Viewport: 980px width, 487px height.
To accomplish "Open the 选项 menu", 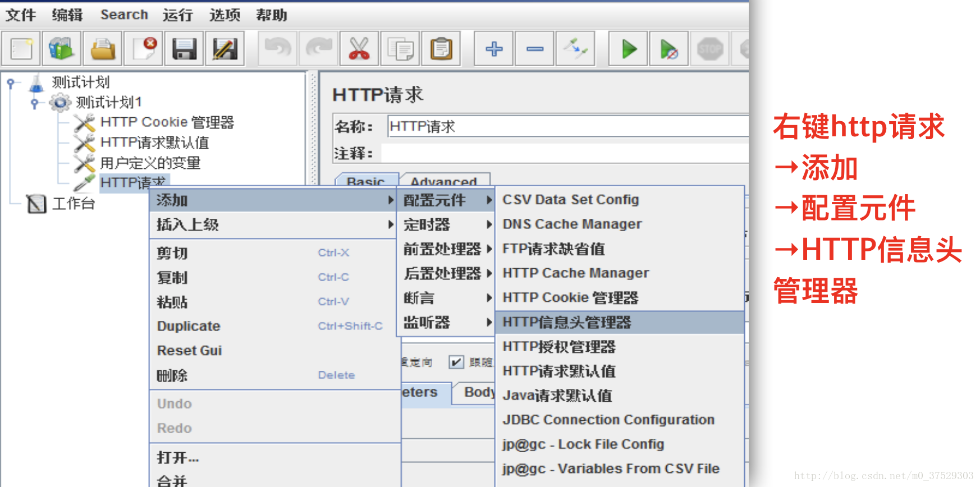I will point(225,15).
